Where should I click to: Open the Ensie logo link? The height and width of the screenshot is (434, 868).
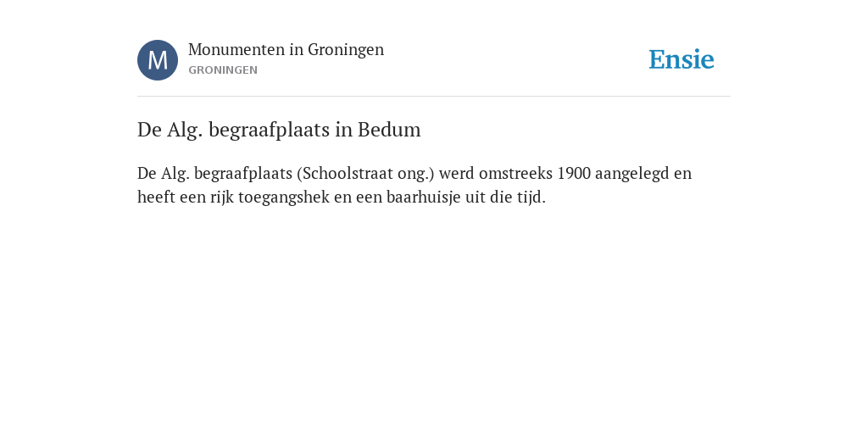(682, 59)
